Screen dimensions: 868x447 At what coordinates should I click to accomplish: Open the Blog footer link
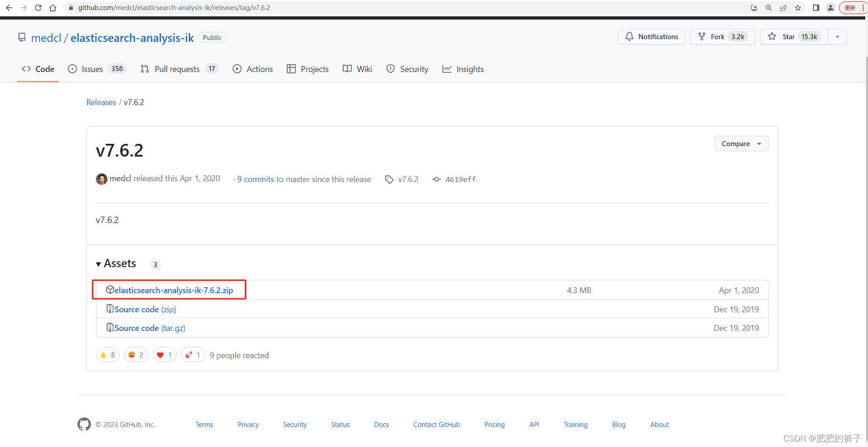(x=619, y=425)
